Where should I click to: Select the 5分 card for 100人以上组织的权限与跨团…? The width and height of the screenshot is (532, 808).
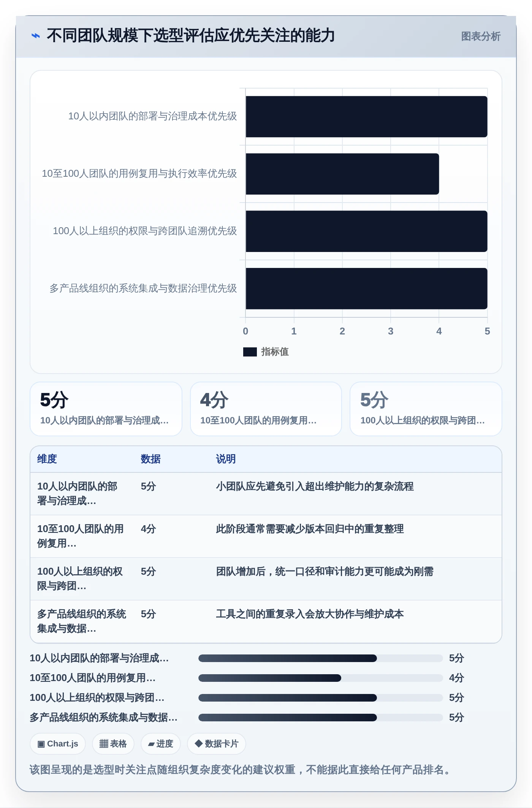click(x=426, y=409)
